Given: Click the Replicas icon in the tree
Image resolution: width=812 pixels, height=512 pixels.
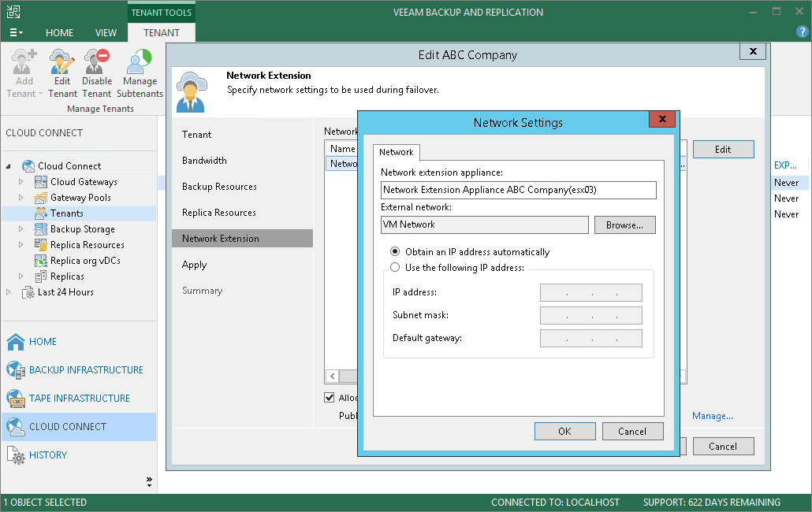Looking at the screenshot, I should pyautogui.click(x=41, y=276).
